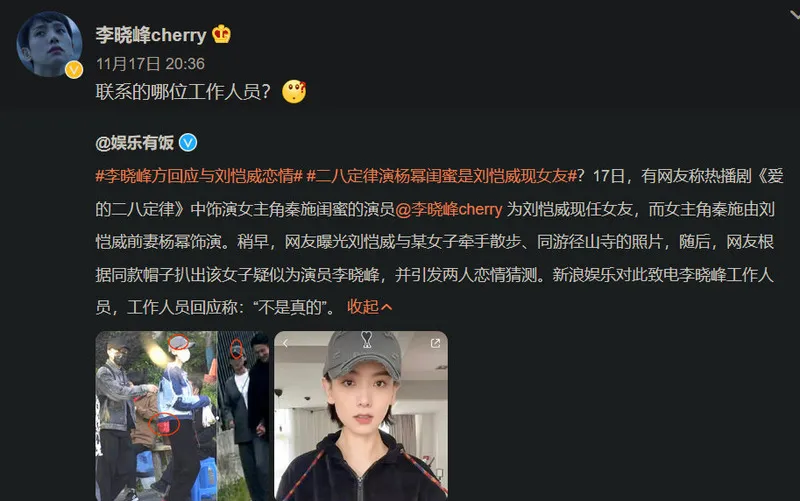Click the back arrow on selfie image
The width and height of the screenshot is (800, 501).
click(x=286, y=343)
